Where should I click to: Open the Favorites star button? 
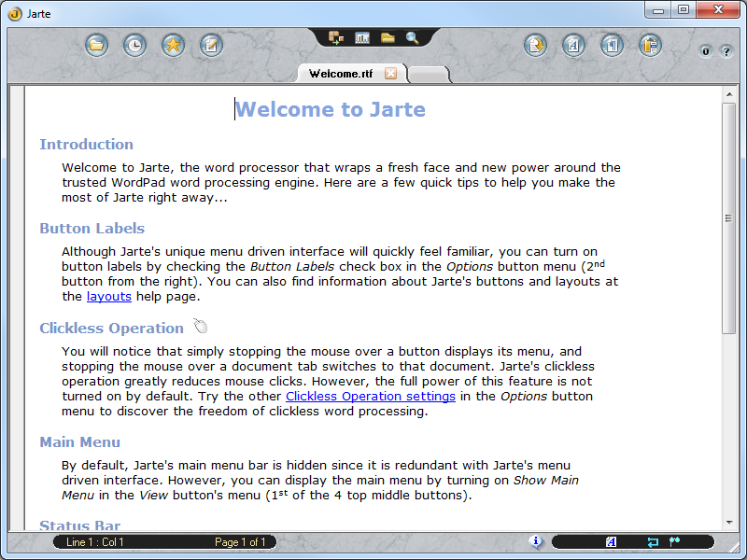(x=173, y=45)
